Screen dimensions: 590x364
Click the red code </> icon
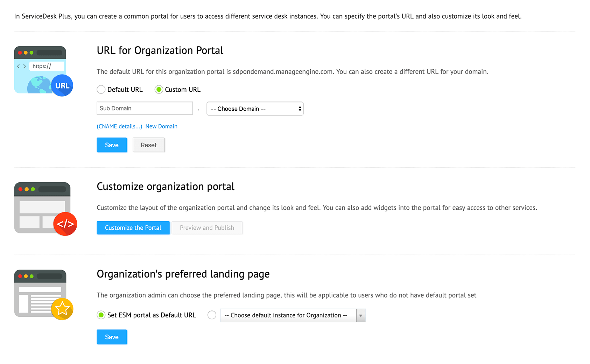[x=65, y=224]
